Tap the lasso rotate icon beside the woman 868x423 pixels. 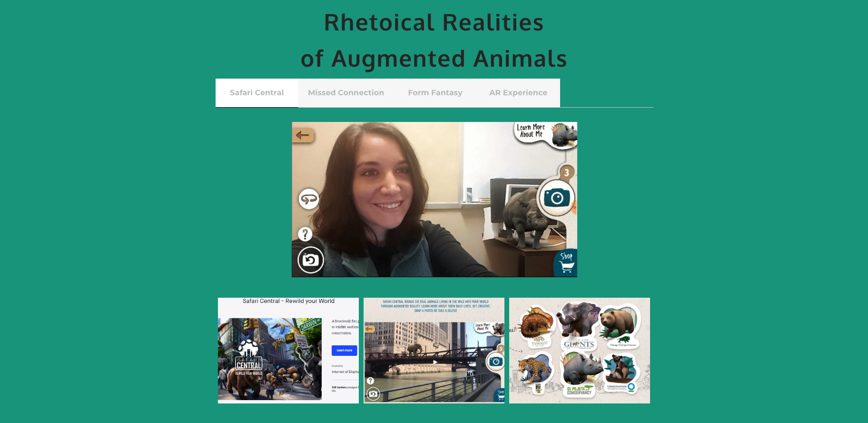tap(309, 199)
